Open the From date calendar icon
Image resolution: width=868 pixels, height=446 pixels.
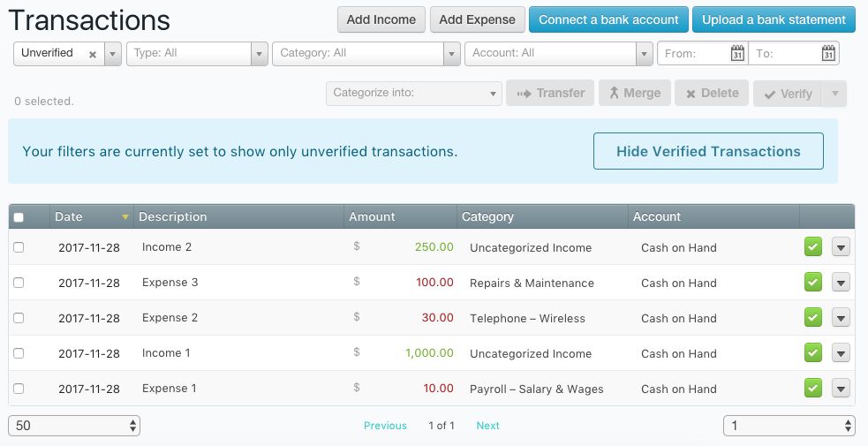pos(737,54)
